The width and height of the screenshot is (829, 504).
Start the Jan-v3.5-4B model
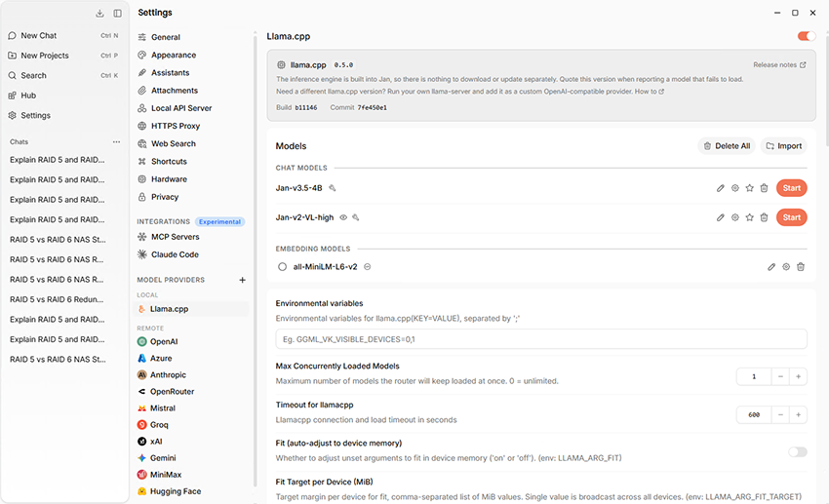pos(792,188)
